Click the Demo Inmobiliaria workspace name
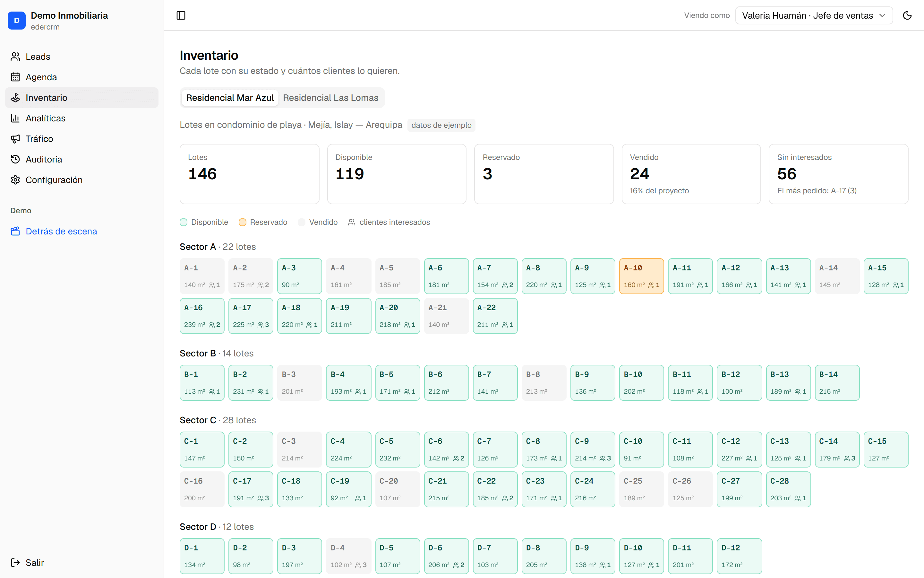 pyautogui.click(x=70, y=16)
